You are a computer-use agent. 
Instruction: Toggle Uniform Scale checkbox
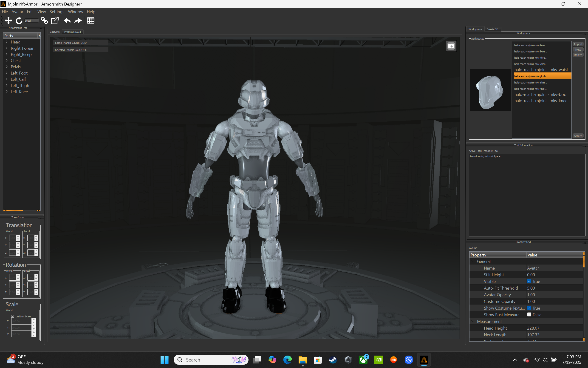13,316
